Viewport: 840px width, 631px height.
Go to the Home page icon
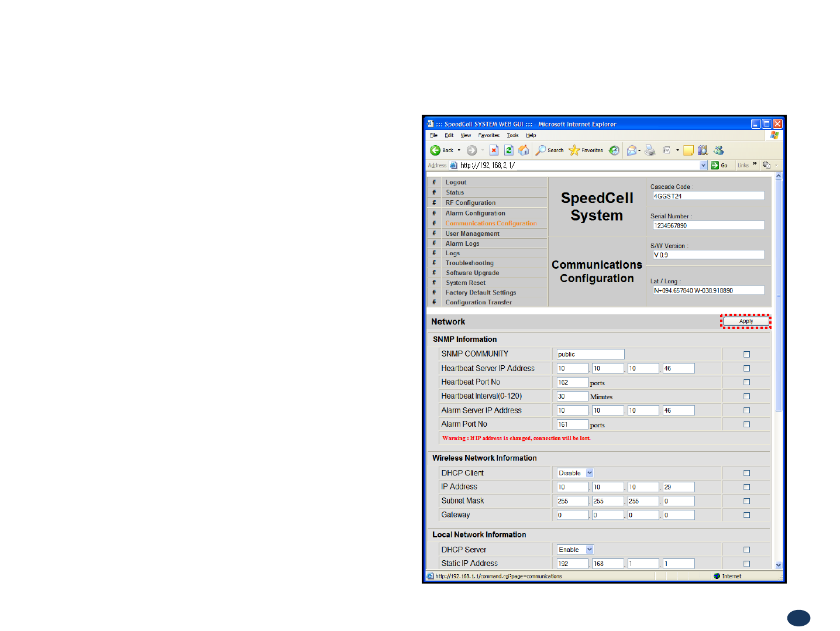click(524, 150)
